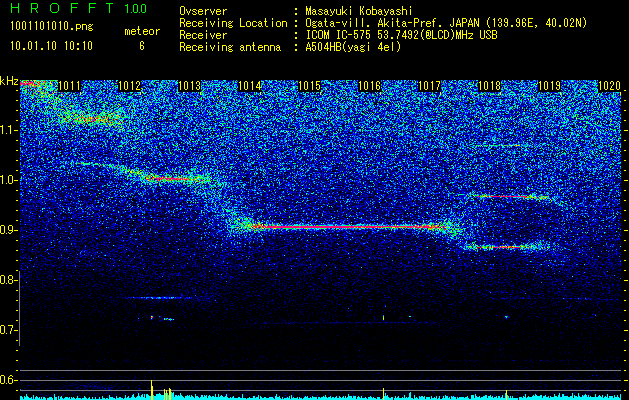Click the 0.6 kHz axis label
Image resolution: width=629 pixels, height=400 pixels.
pos(8,380)
